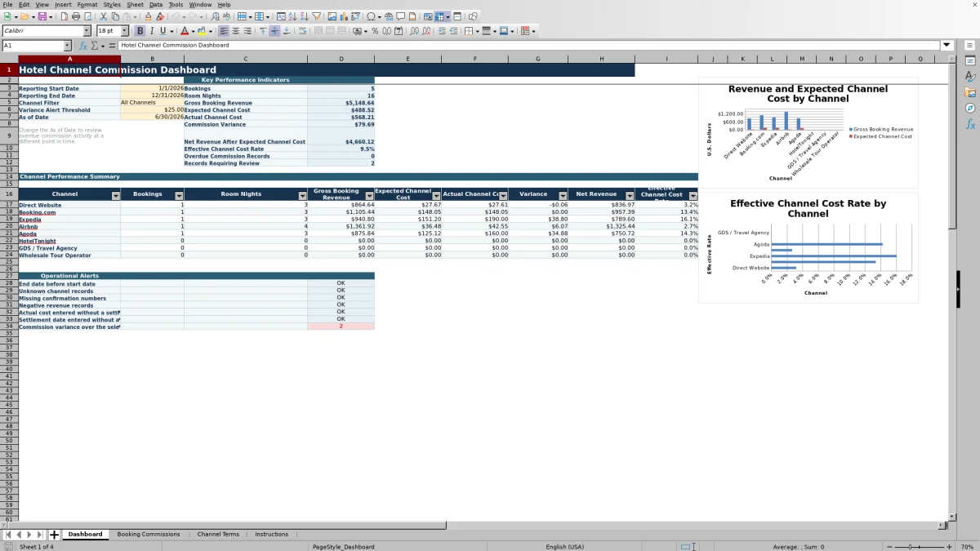Click the All Channels filter cell
Screen dimensions: 980x551
[x=152, y=103]
